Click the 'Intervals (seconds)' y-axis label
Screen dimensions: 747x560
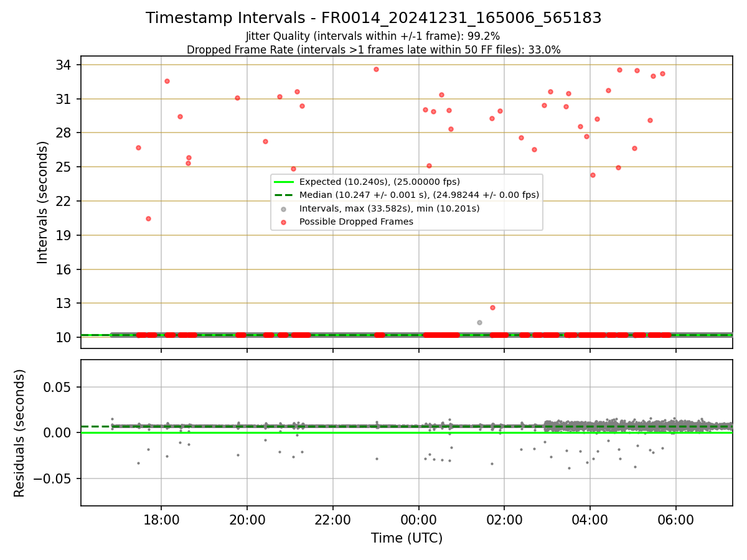tap(42, 202)
